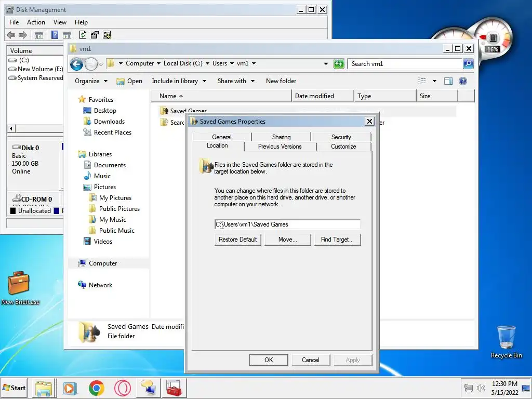Click the Saved Games location path field

tap(287, 224)
